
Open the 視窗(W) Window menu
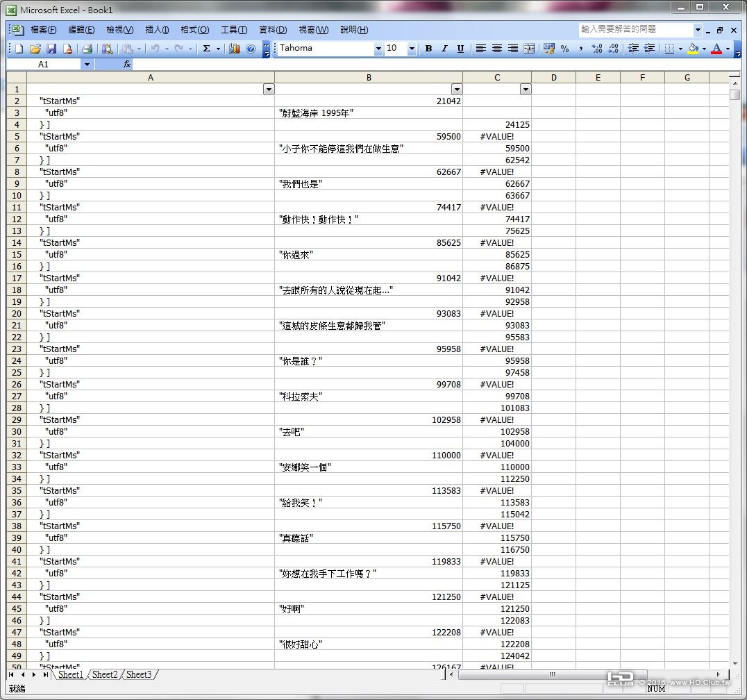coord(314,30)
